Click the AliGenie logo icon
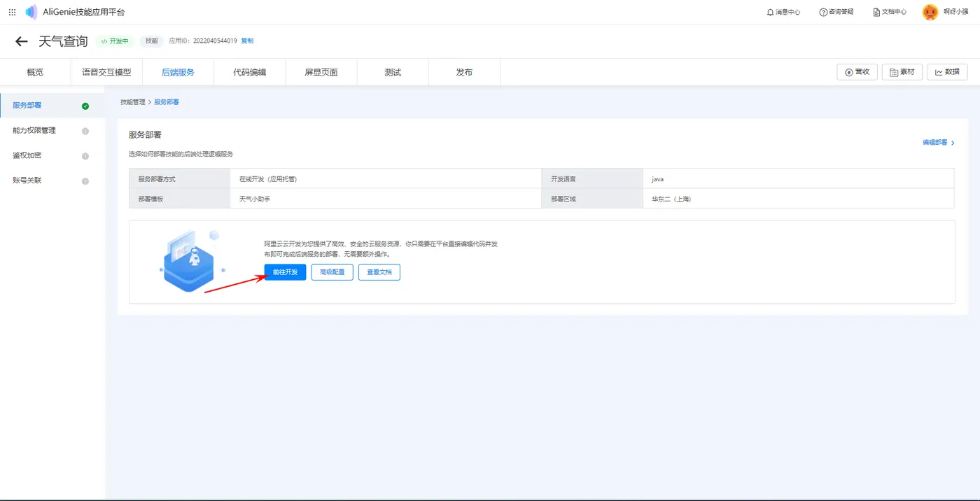Image resolution: width=980 pixels, height=501 pixels. [31, 13]
